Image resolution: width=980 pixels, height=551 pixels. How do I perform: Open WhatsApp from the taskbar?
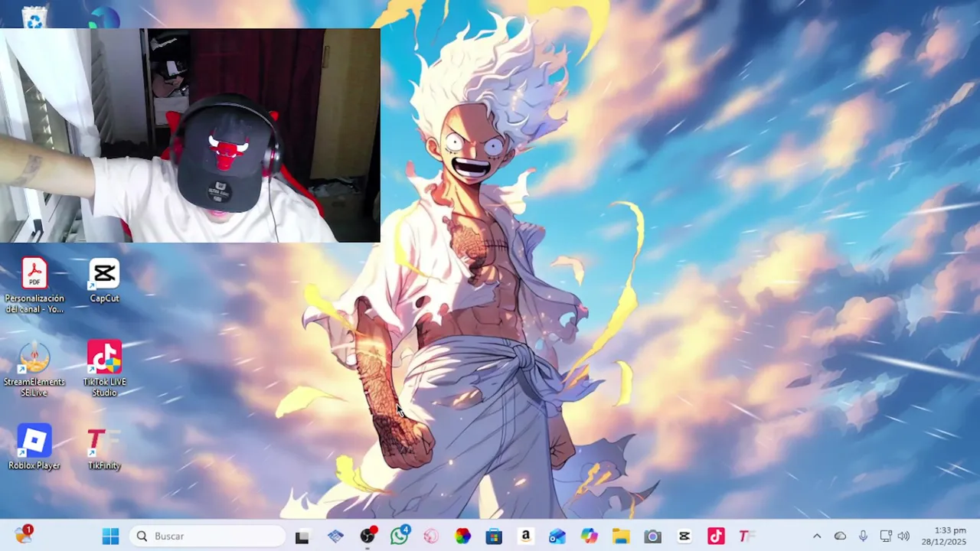pos(399,536)
